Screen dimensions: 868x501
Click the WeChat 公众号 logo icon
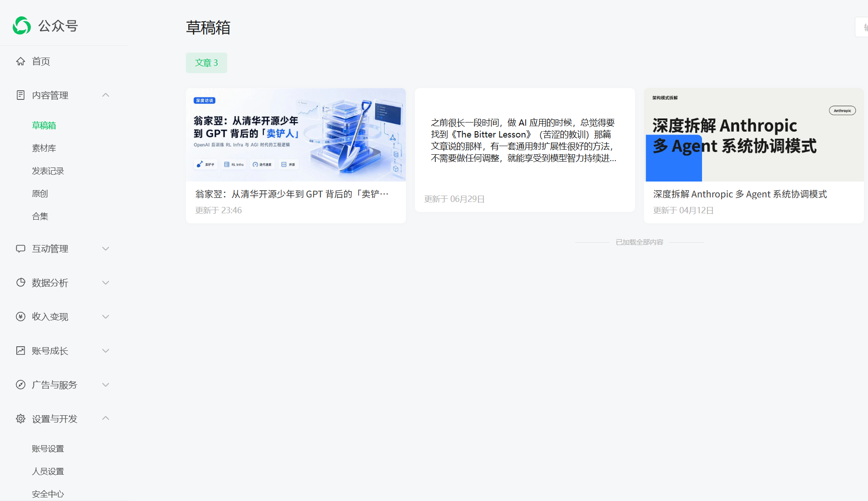pyautogui.click(x=22, y=25)
